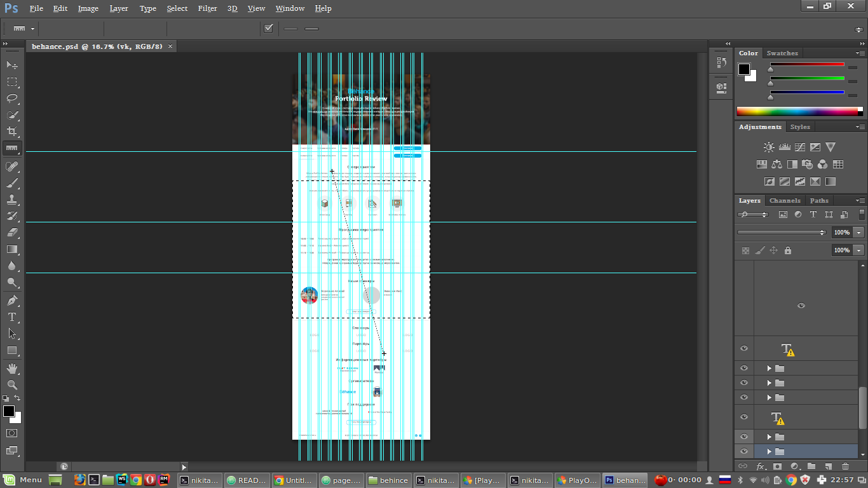
Task: Add Levels adjustment
Action: coord(784,147)
